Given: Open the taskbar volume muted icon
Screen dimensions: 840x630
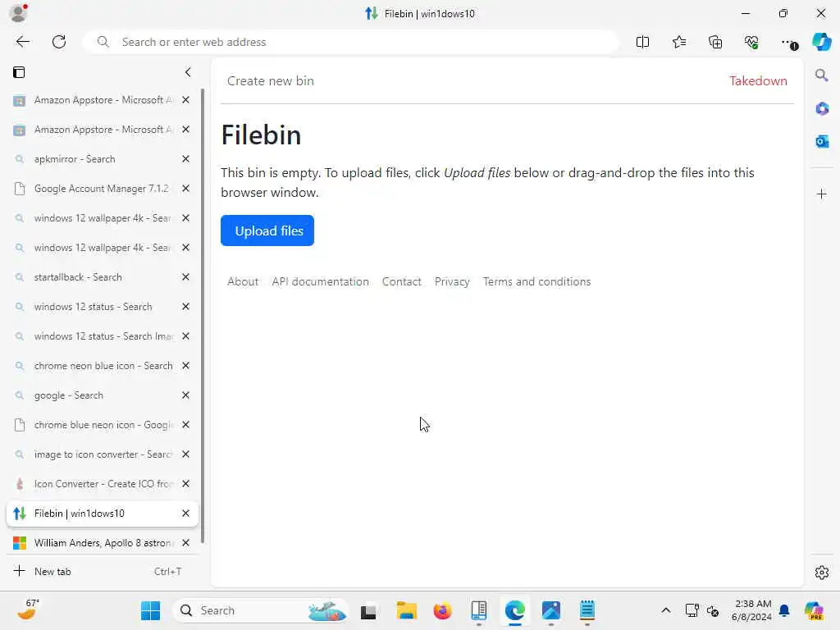Looking at the screenshot, I should 713,610.
